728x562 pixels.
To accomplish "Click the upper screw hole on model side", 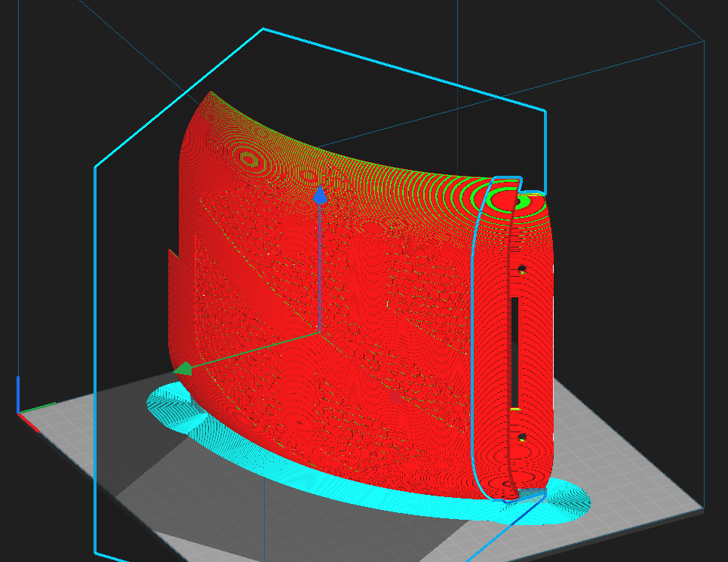I will click(521, 269).
